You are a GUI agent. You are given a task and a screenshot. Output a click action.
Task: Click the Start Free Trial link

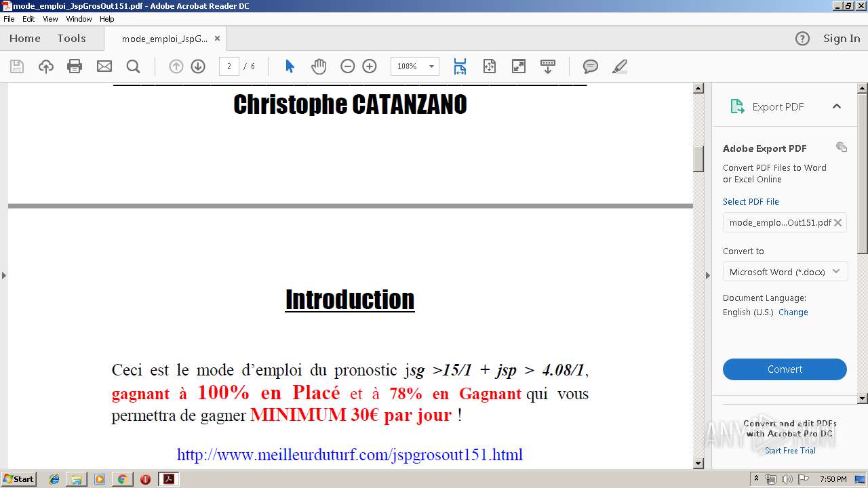pyautogui.click(x=791, y=451)
